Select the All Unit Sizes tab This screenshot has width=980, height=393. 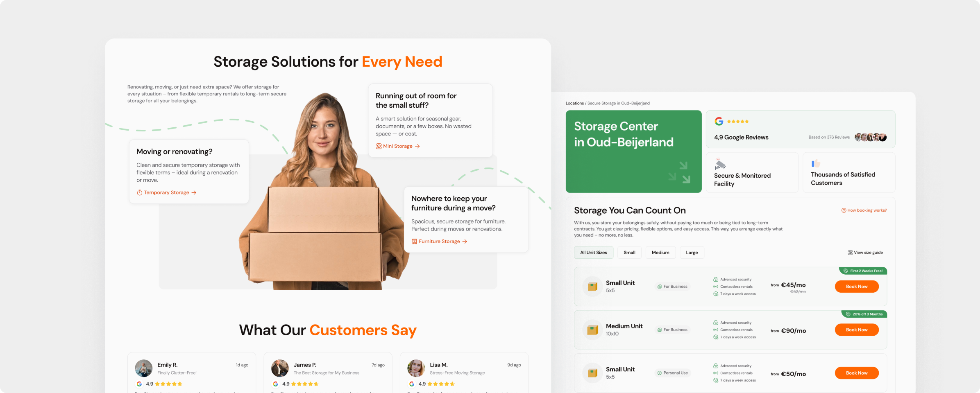[x=594, y=253]
